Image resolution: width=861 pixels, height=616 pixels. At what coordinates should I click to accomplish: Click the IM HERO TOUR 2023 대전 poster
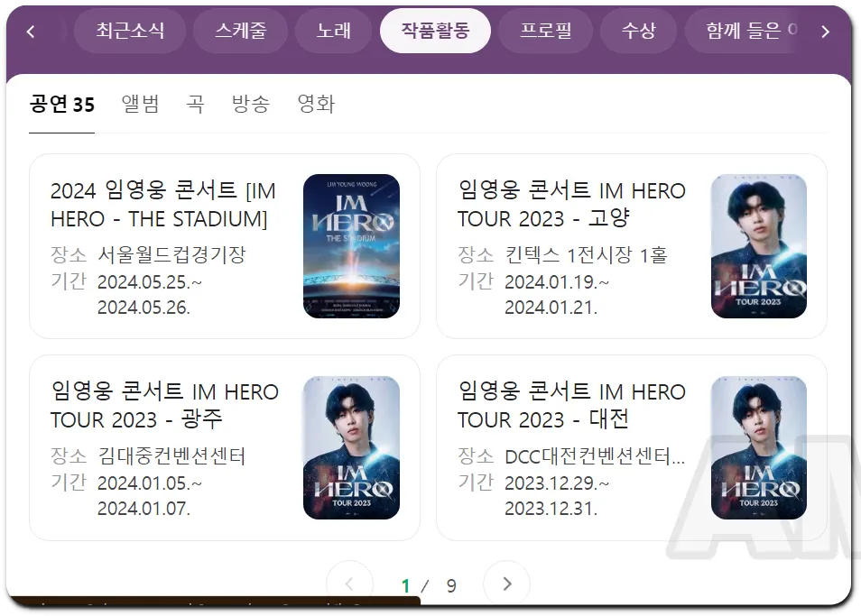click(x=758, y=446)
